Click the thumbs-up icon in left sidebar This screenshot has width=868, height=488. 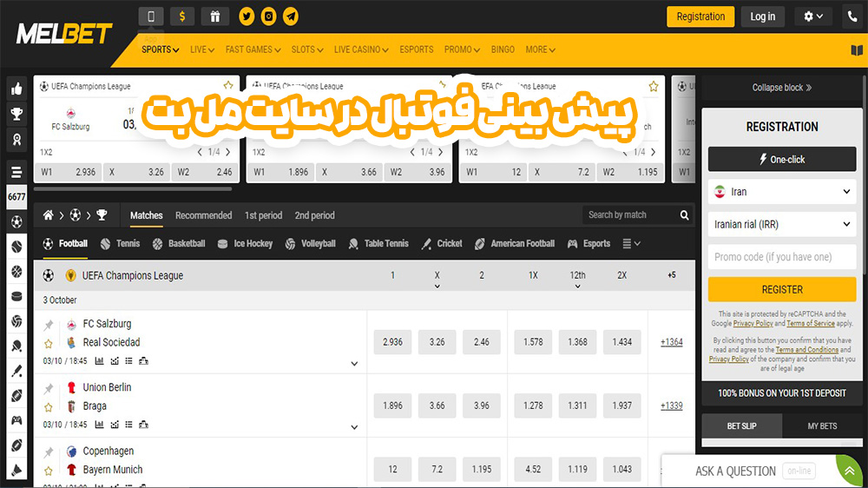[16, 89]
